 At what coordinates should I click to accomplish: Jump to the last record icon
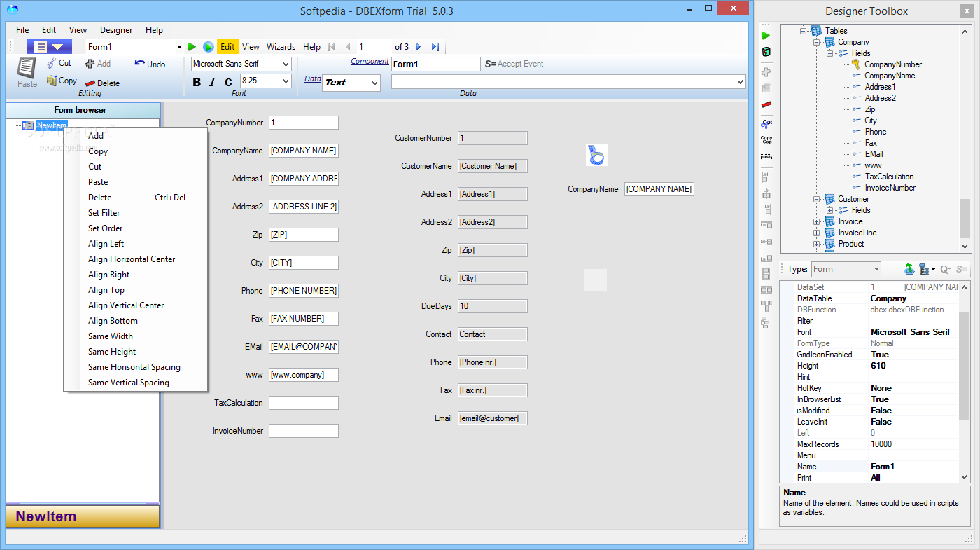tap(435, 47)
